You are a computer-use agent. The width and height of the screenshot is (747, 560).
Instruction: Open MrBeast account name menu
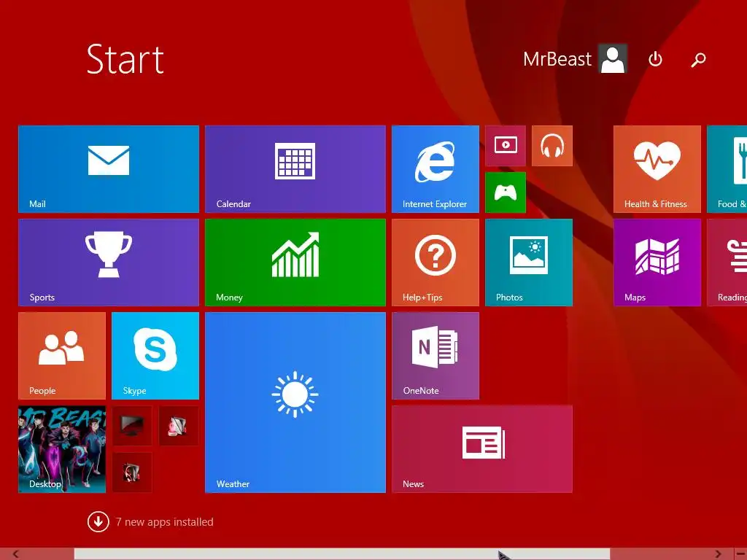[557, 59]
